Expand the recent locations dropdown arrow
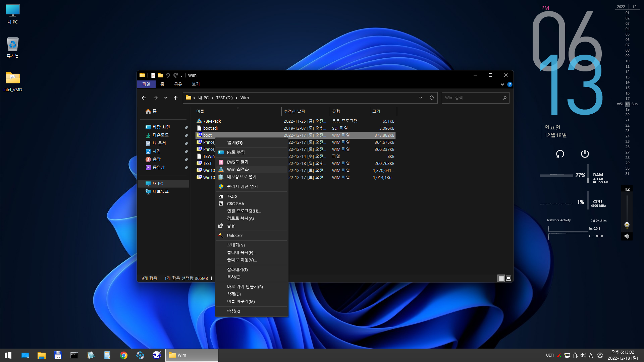The height and width of the screenshot is (362, 644). click(x=166, y=98)
